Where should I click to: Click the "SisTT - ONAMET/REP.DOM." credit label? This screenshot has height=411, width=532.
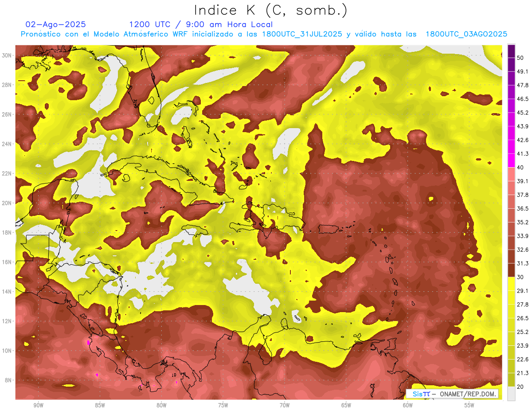coord(452,394)
